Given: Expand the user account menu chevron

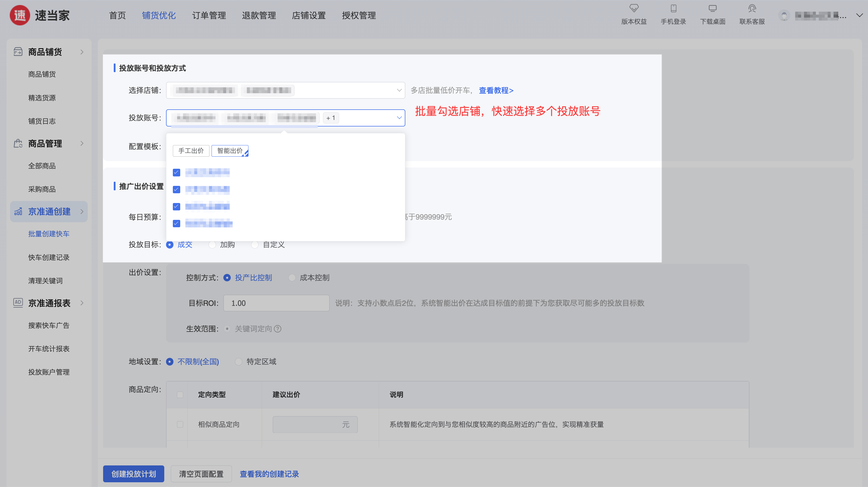Looking at the screenshot, I should tap(859, 15).
